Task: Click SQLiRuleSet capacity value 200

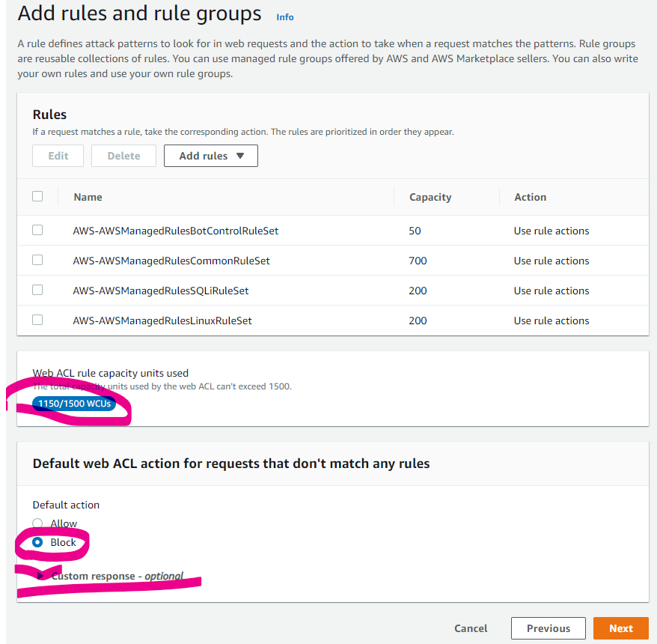Action: (x=418, y=291)
